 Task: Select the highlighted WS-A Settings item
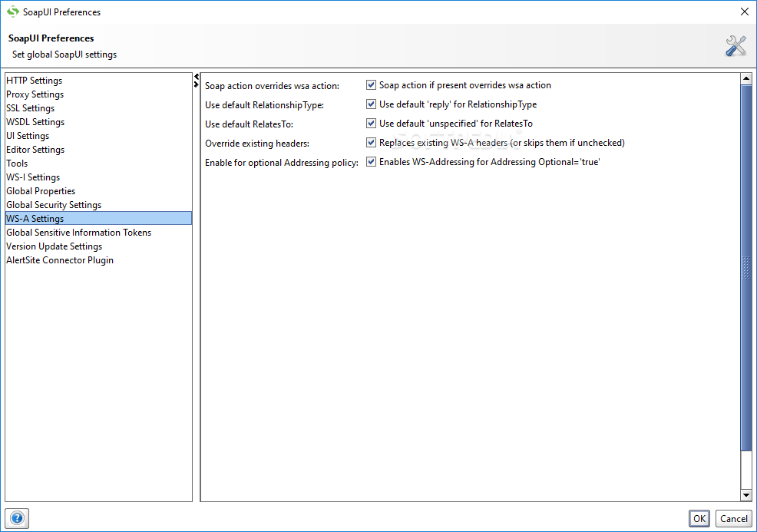click(x=98, y=219)
